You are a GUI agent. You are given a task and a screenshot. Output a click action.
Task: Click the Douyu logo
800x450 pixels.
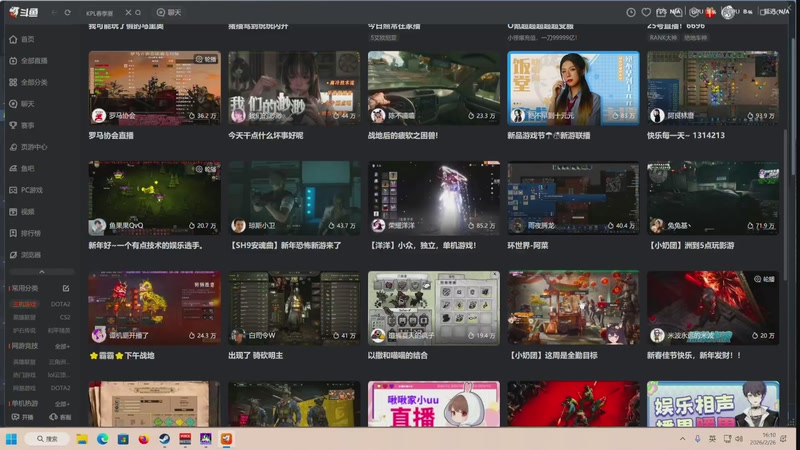23,12
